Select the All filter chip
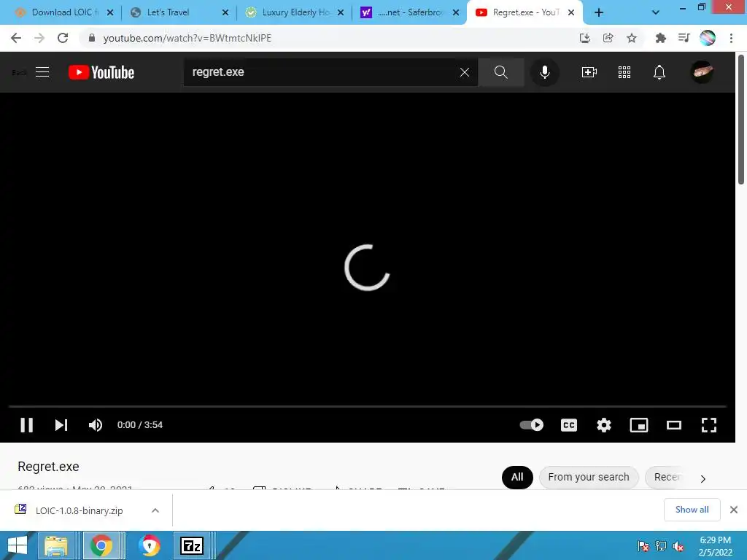 pos(517,477)
